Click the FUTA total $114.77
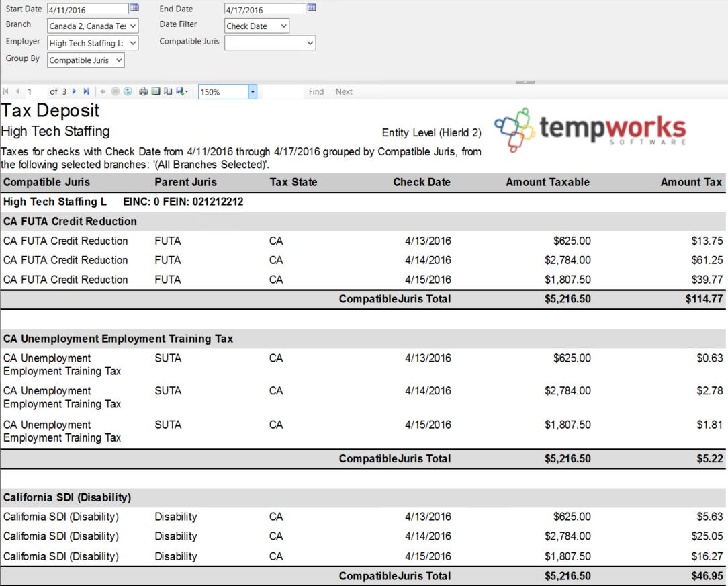Viewport: 728px width, 586px height. click(704, 299)
